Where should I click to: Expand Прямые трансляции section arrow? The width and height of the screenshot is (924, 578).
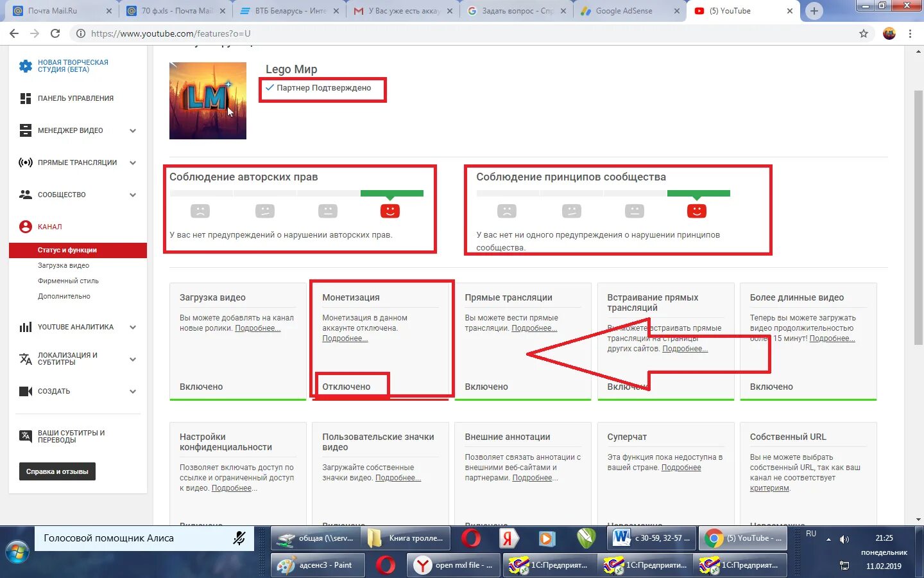[x=133, y=162]
